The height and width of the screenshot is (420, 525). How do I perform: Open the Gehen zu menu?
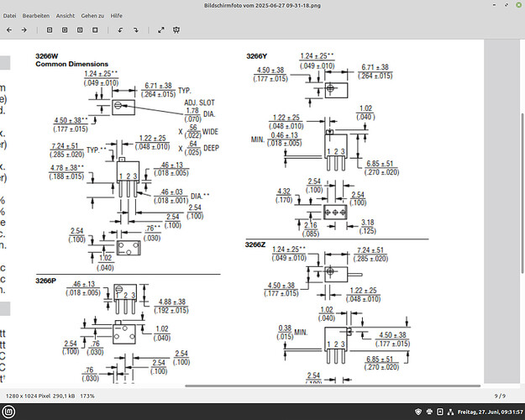pyautogui.click(x=92, y=16)
